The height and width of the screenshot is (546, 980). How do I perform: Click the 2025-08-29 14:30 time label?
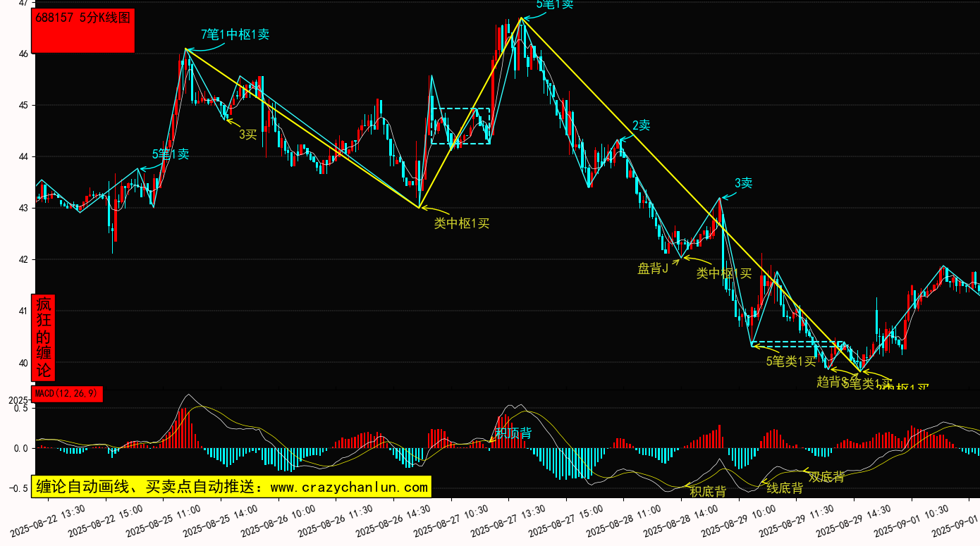(x=855, y=521)
